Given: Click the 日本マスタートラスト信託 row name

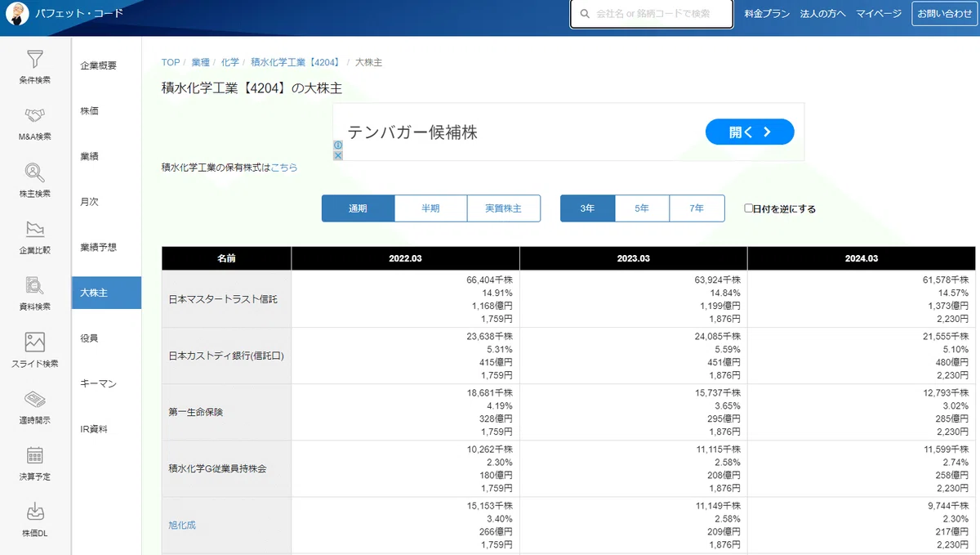Looking at the screenshot, I should coord(223,299).
